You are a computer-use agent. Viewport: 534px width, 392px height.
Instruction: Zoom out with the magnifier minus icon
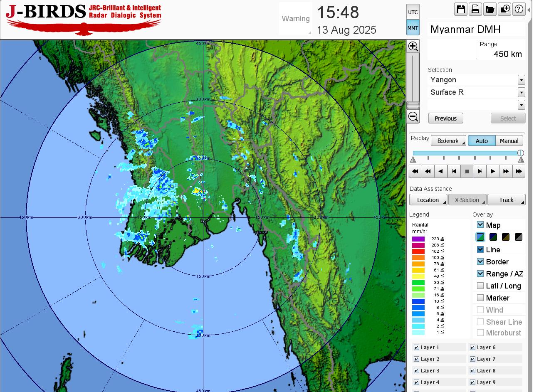tap(413, 116)
